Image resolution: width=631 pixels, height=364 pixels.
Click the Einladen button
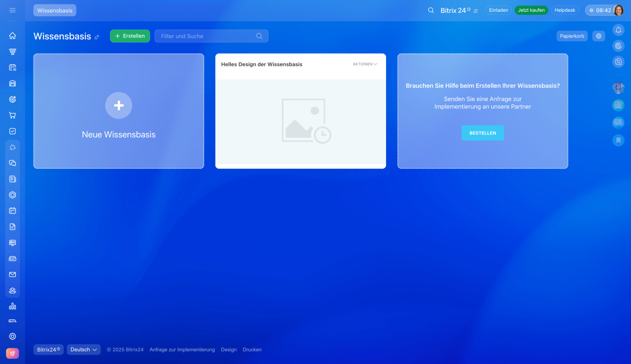[x=498, y=10]
